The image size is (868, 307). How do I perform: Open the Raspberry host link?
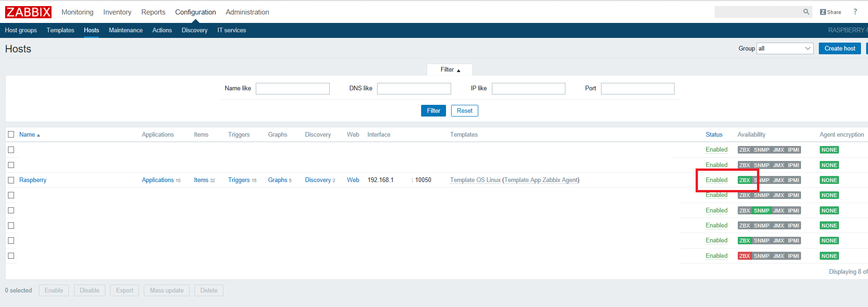(x=33, y=180)
